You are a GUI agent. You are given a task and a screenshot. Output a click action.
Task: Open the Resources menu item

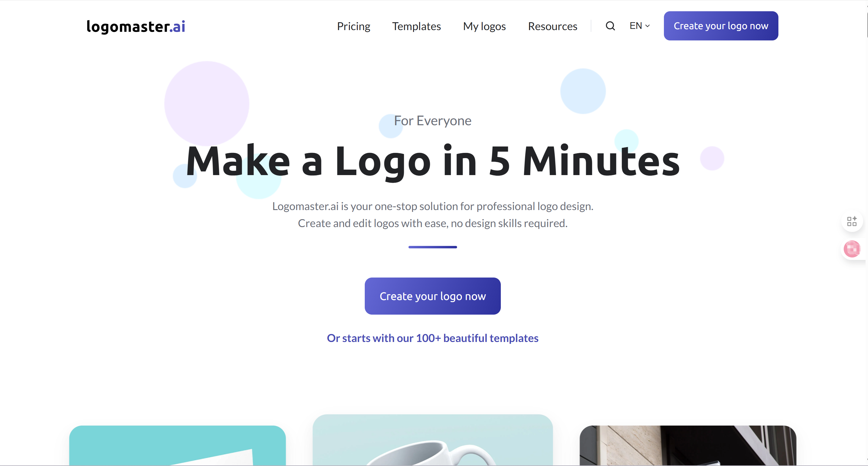click(553, 26)
